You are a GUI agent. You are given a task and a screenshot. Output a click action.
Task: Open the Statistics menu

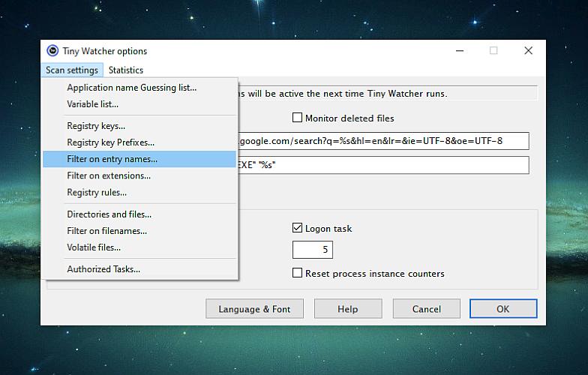(x=126, y=70)
